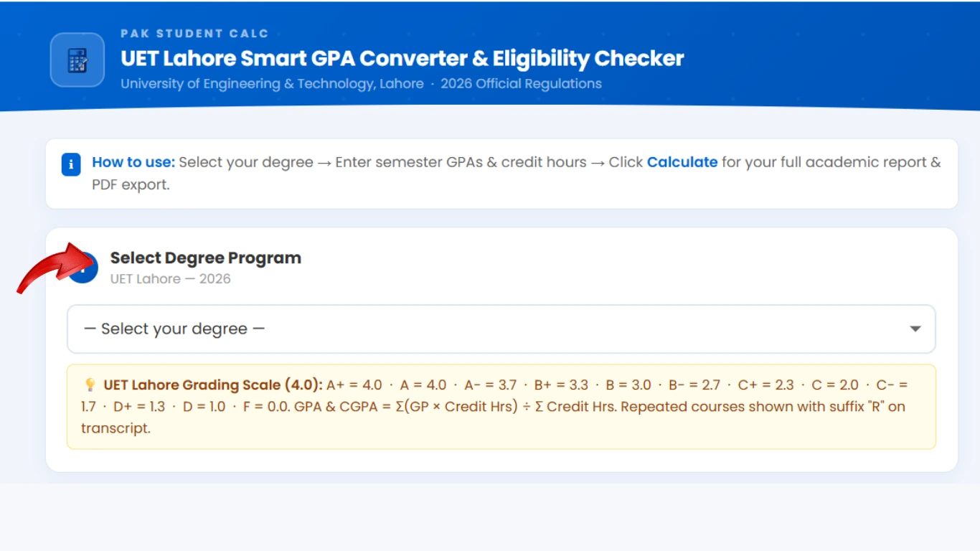Click the "Calculate" highlighted link text
The width and height of the screenshot is (980, 551).
click(x=682, y=162)
